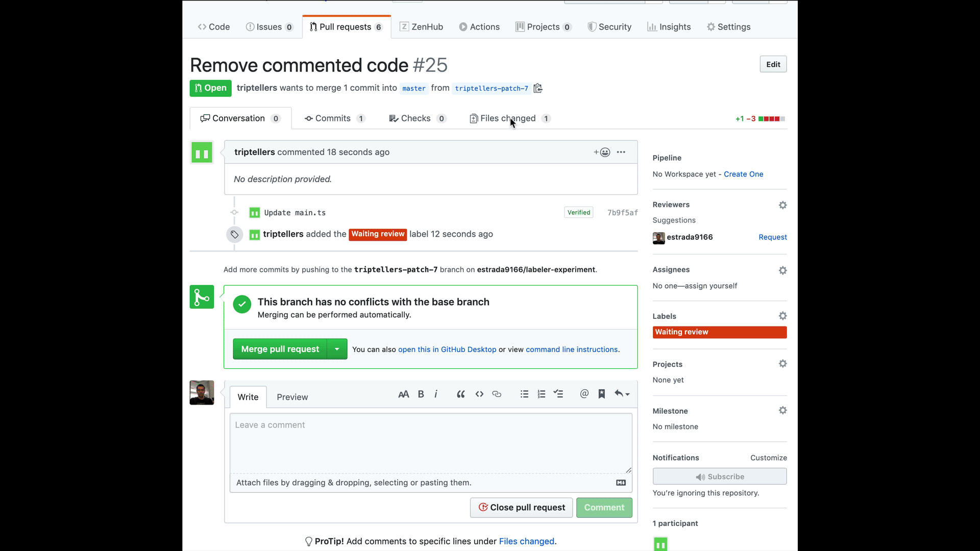Click the Merge pull request button
980x551 pixels.
click(280, 349)
